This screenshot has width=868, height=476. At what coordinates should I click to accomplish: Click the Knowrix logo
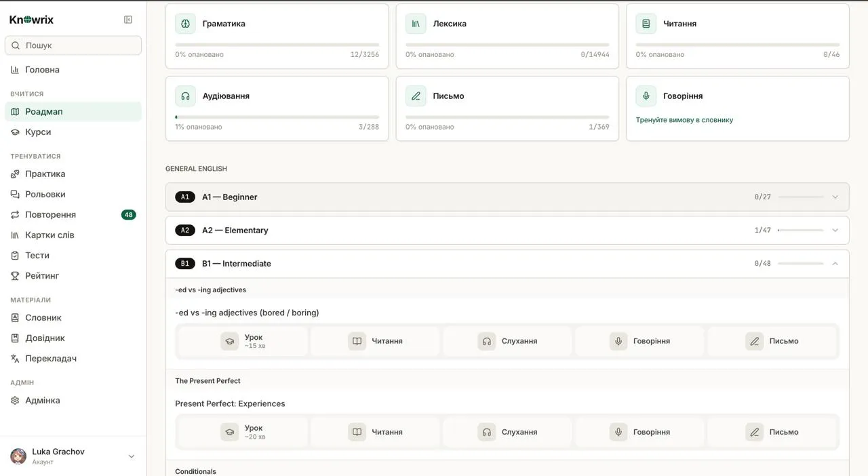(x=32, y=20)
